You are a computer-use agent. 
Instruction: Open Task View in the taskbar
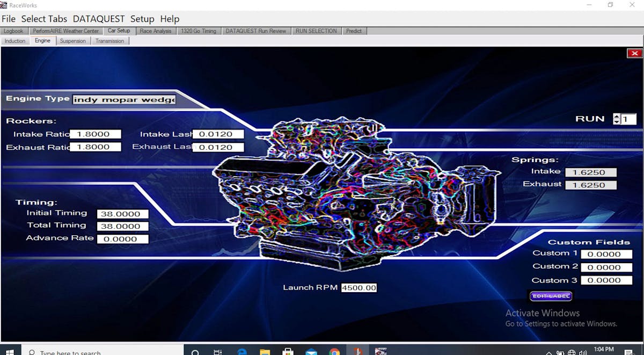tap(218, 352)
